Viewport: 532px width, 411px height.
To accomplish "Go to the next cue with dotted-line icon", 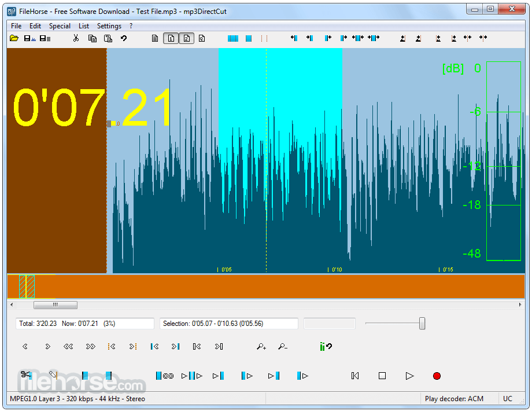I will (132, 347).
